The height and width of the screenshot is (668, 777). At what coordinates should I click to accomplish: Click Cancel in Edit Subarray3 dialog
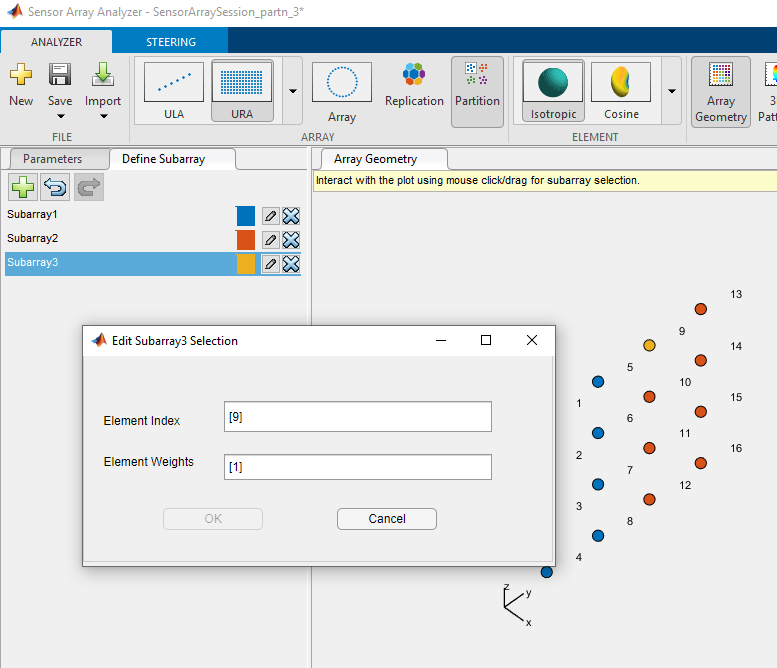point(387,519)
